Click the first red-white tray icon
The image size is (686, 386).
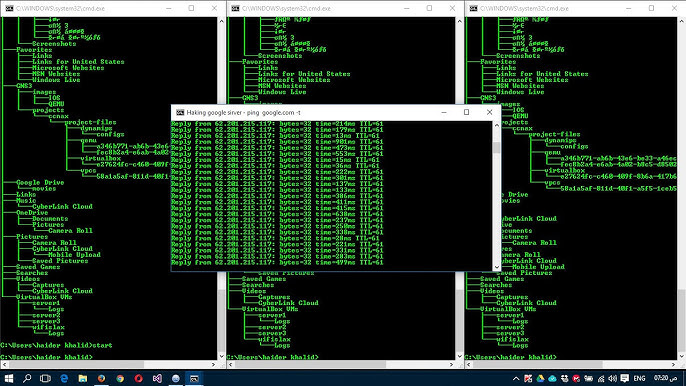pyautogui.click(x=528, y=379)
